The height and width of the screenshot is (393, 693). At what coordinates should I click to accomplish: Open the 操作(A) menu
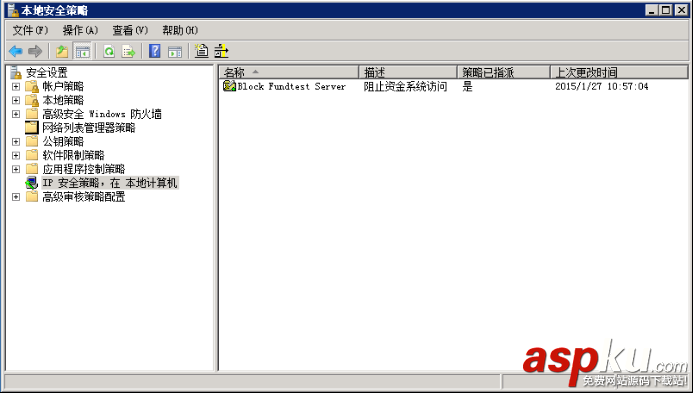(80, 30)
